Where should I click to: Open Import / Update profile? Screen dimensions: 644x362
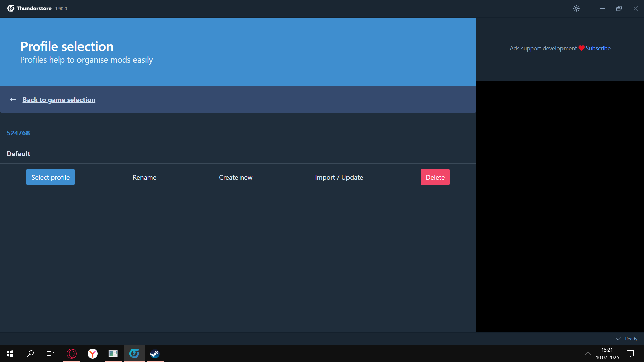339,177
